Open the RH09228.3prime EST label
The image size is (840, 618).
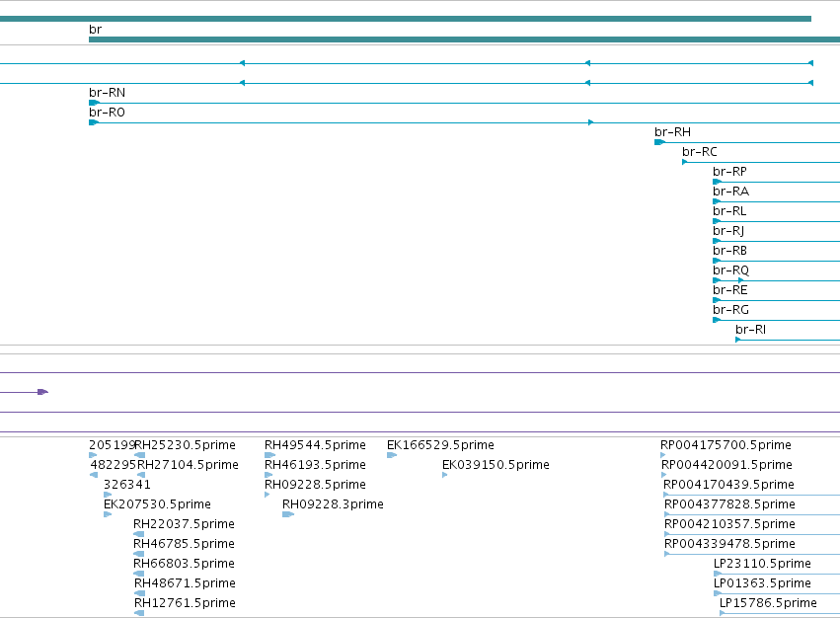click(334, 504)
